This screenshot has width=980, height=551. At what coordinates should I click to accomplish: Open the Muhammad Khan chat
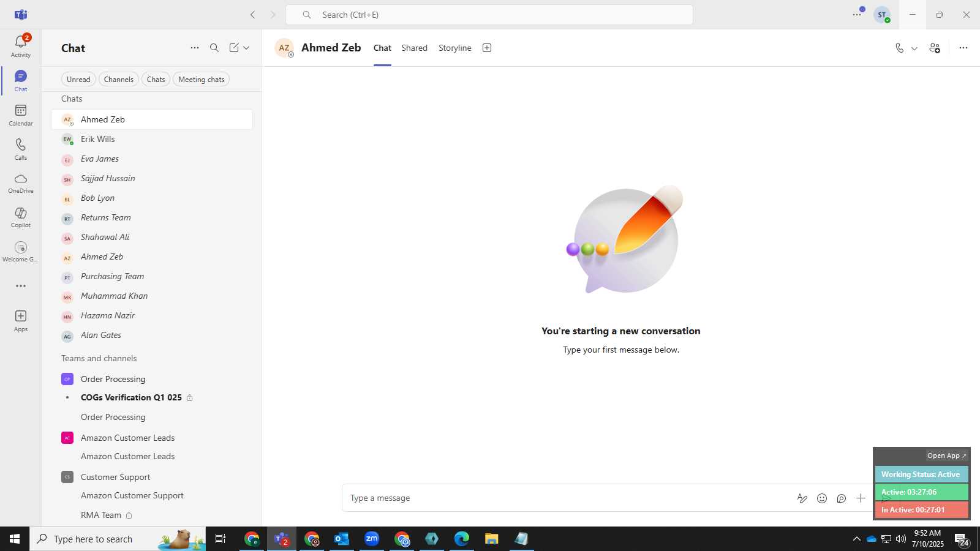(x=152, y=296)
